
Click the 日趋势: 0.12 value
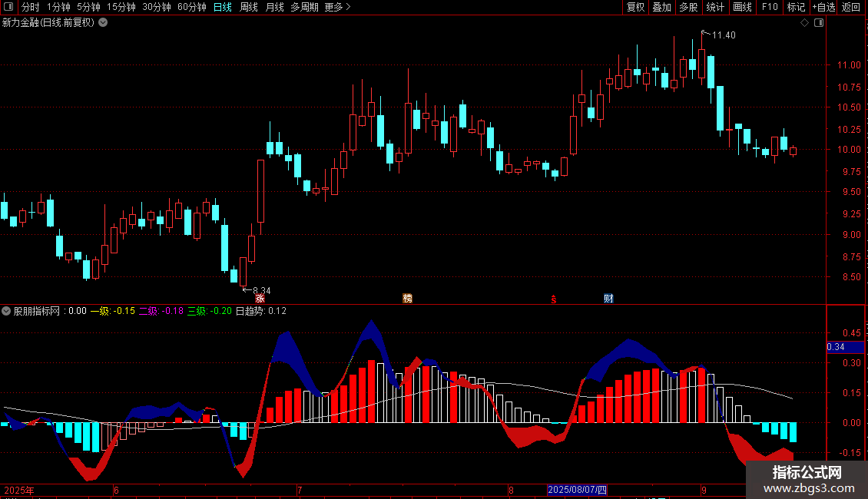point(261,311)
